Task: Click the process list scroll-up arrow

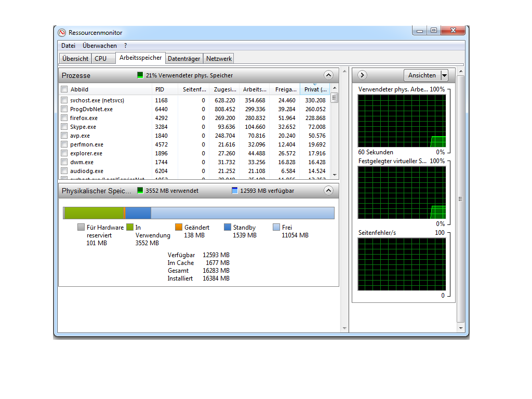Action: 335,88
